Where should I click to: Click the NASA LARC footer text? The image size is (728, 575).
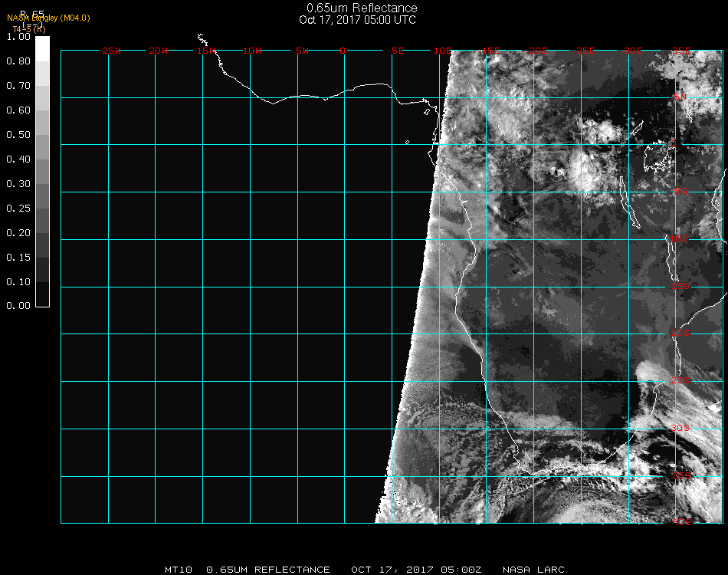coord(533,570)
